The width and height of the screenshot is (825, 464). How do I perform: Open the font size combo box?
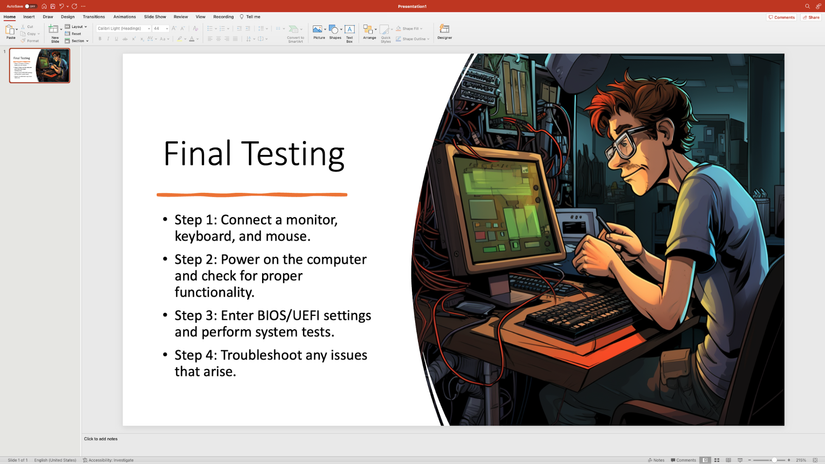pos(160,28)
